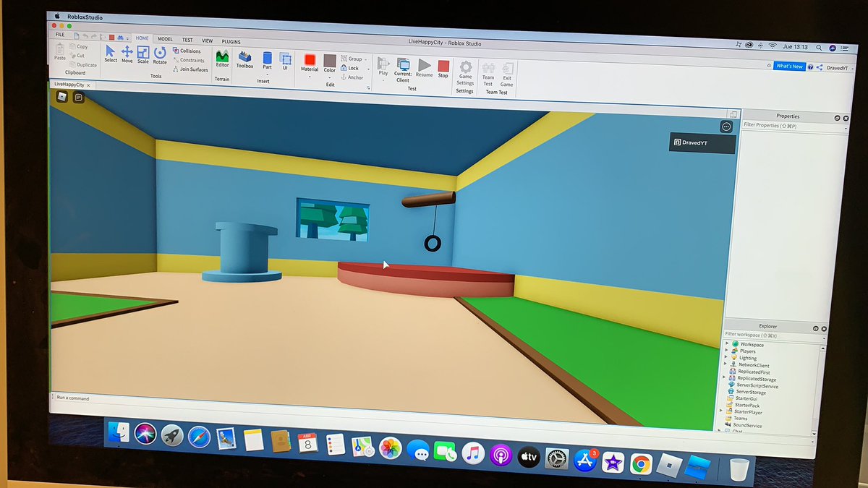Switch to the PLUGINS ribbon tab

[231, 42]
